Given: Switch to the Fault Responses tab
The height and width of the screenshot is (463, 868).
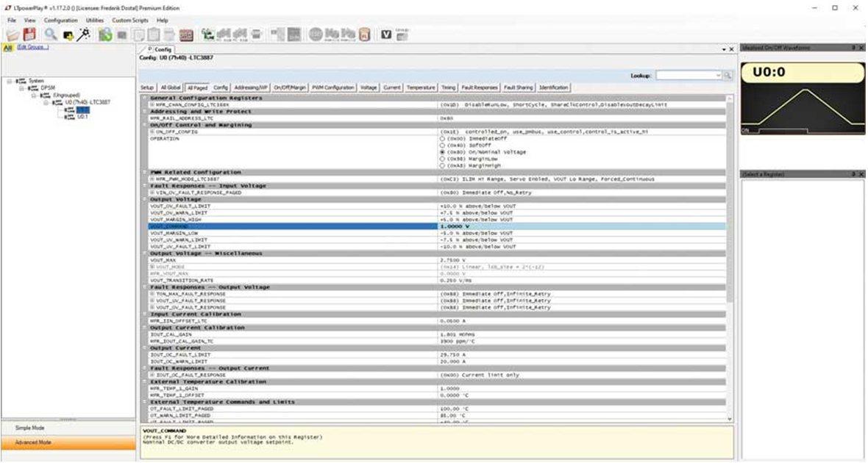Looking at the screenshot, I should coord(480,87).
